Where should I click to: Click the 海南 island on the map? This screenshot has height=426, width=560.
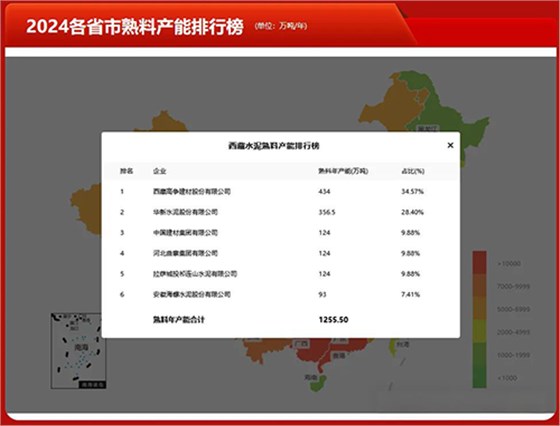pos(318,383)
